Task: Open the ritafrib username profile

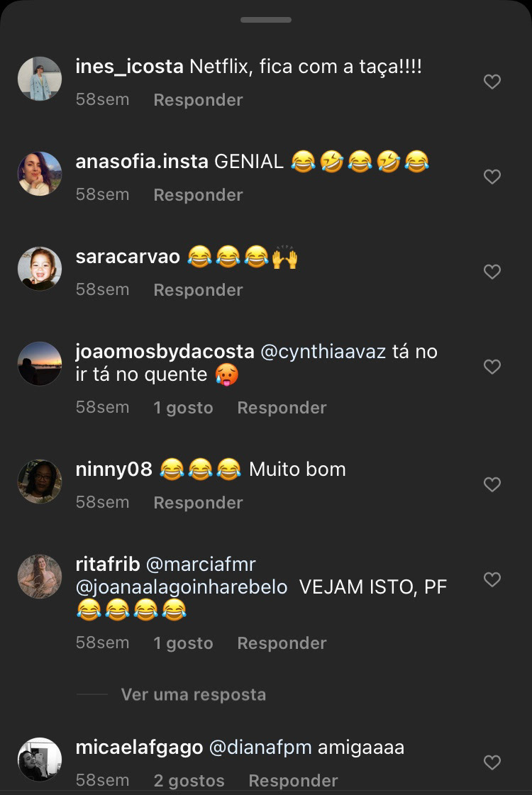Action: 107,565
